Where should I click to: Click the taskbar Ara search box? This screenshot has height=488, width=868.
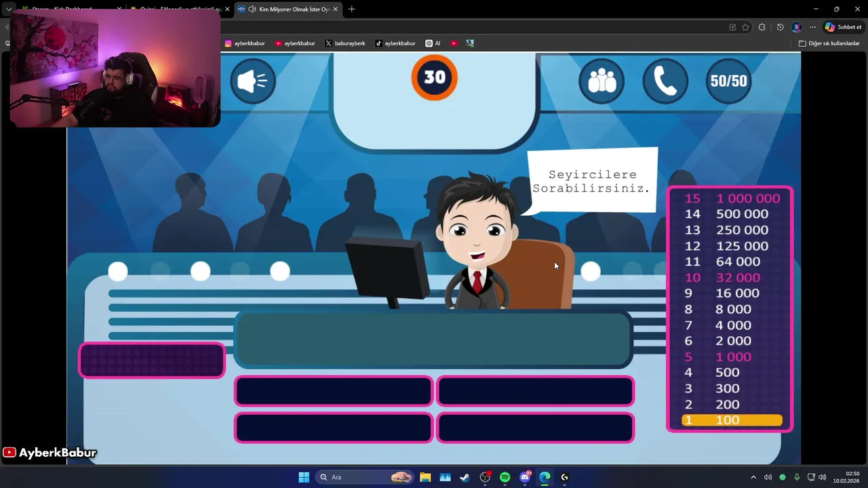coord(364,477)
